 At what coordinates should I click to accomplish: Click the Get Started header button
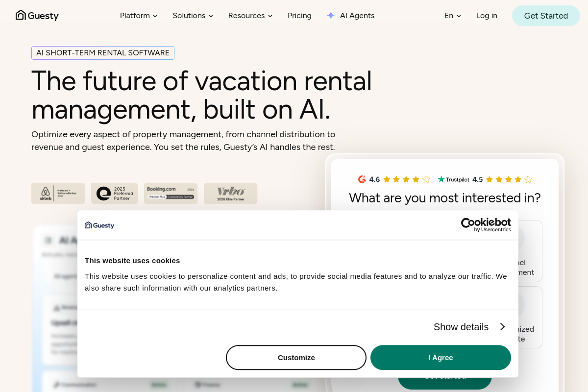[546, 16]
